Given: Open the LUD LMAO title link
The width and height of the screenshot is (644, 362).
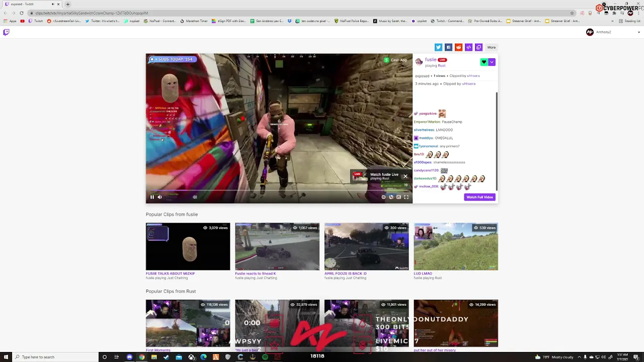Looking at the screenshot, I should [423, 274].
